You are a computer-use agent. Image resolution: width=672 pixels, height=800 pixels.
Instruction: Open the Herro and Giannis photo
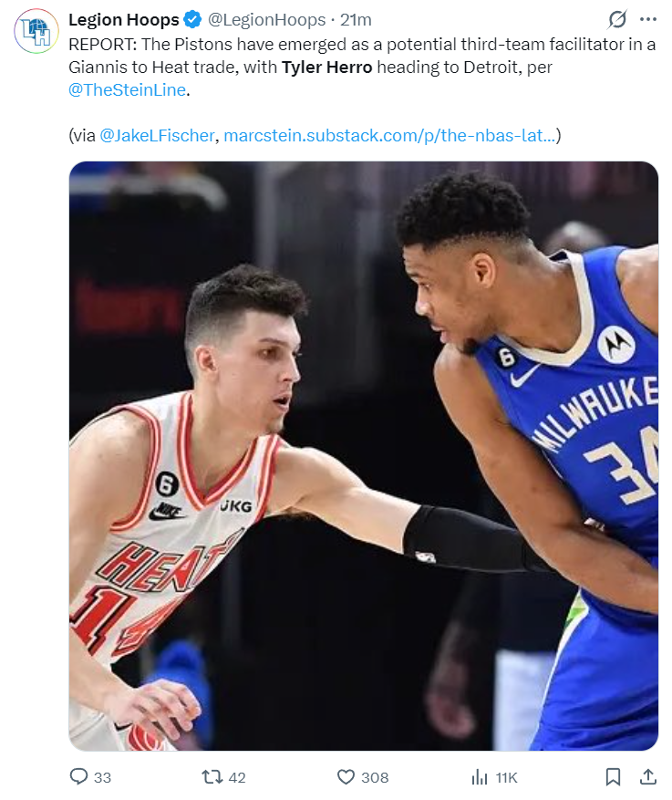(x=364, y=455)
